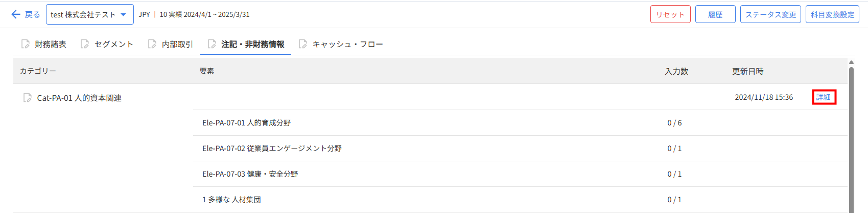Click the キャッシュ・フロー tab document icon

coord(303,44)
